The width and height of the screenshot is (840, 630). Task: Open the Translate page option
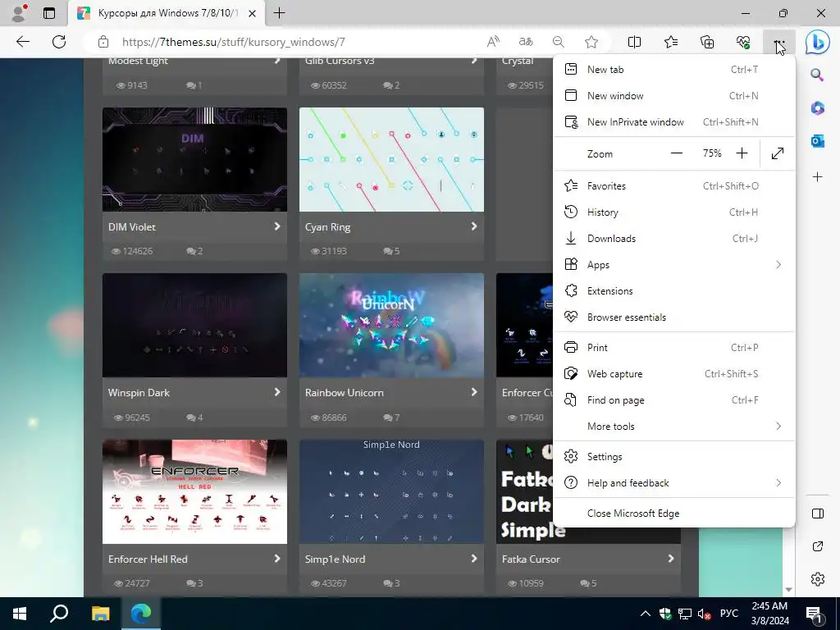click(526, 42)
